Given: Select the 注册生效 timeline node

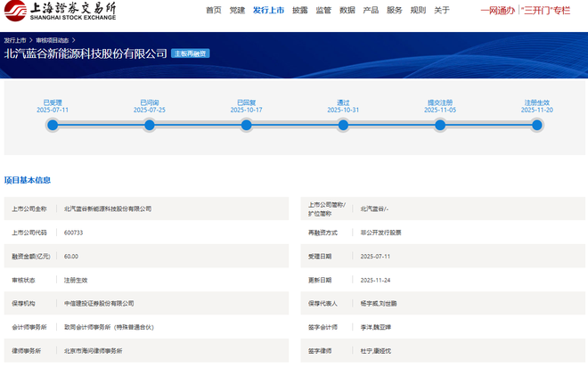Looking at the screenshot, I should (x=537, y=125).
